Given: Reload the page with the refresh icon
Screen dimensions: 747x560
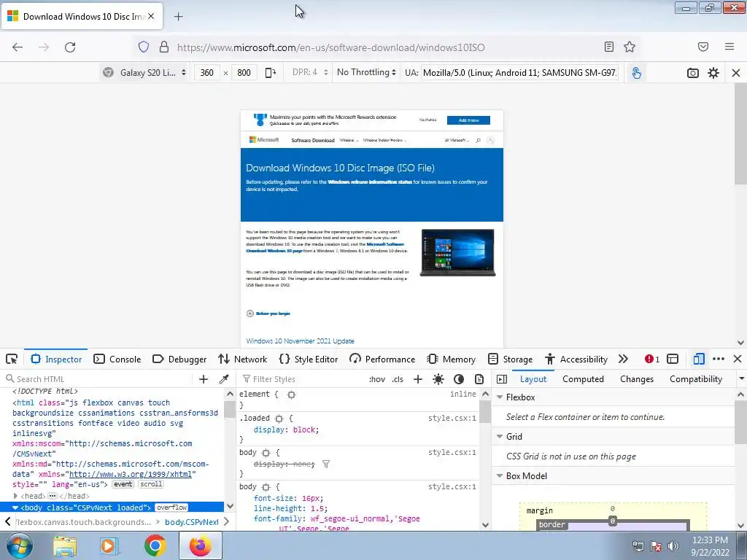Looking at the screenshot, I should [x=70, y=47].
